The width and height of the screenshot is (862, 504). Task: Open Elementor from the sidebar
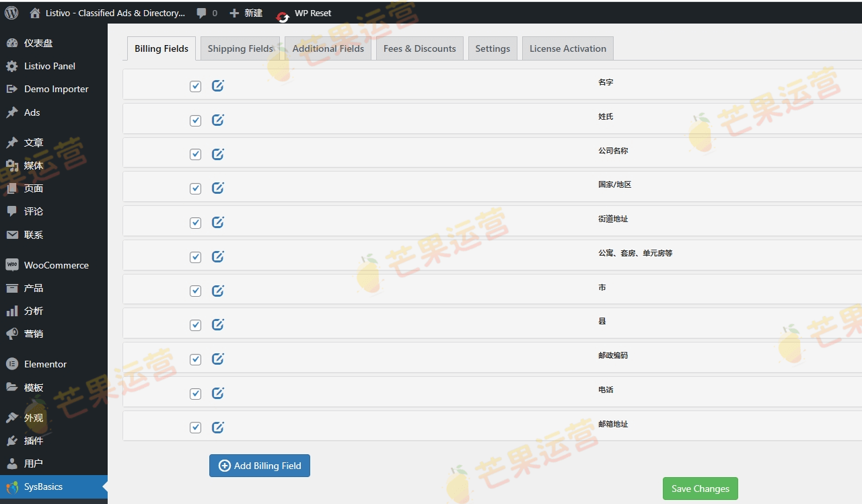(44, 363)
